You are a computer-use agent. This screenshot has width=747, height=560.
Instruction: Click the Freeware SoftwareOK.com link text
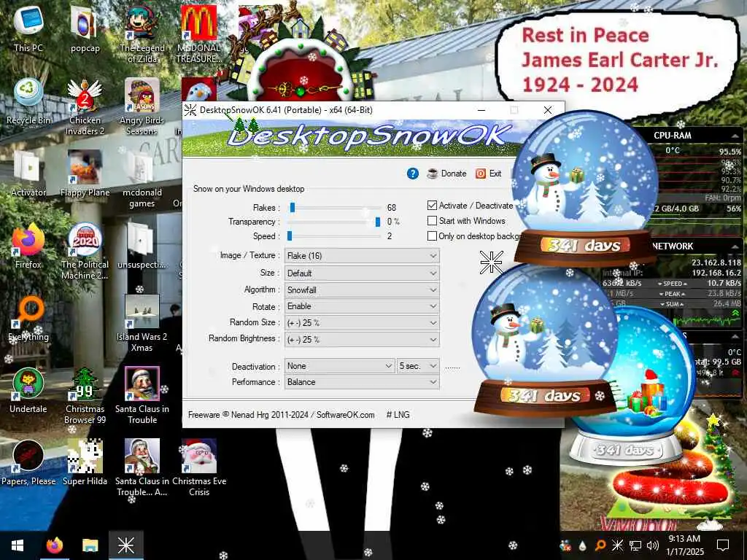point(281,415)
